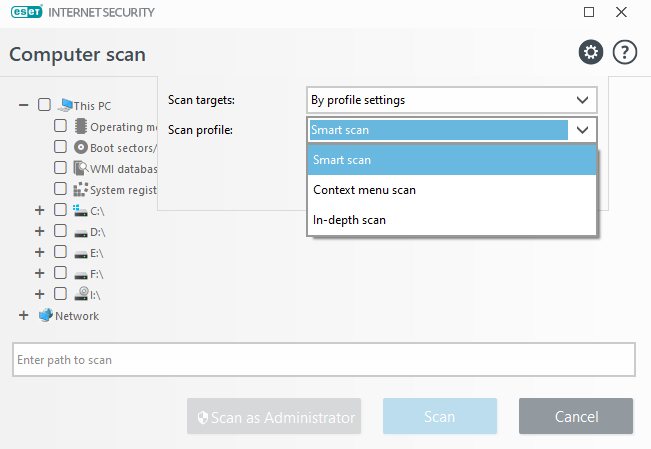
Task: Tick the Operating memory checkbox
Action: point(60,125)
